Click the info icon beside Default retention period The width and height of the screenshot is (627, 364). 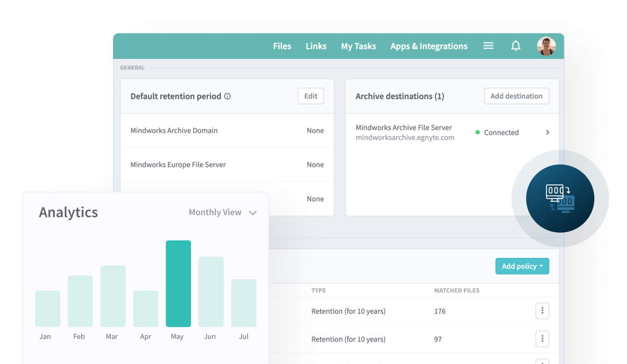tap(228, 96)
